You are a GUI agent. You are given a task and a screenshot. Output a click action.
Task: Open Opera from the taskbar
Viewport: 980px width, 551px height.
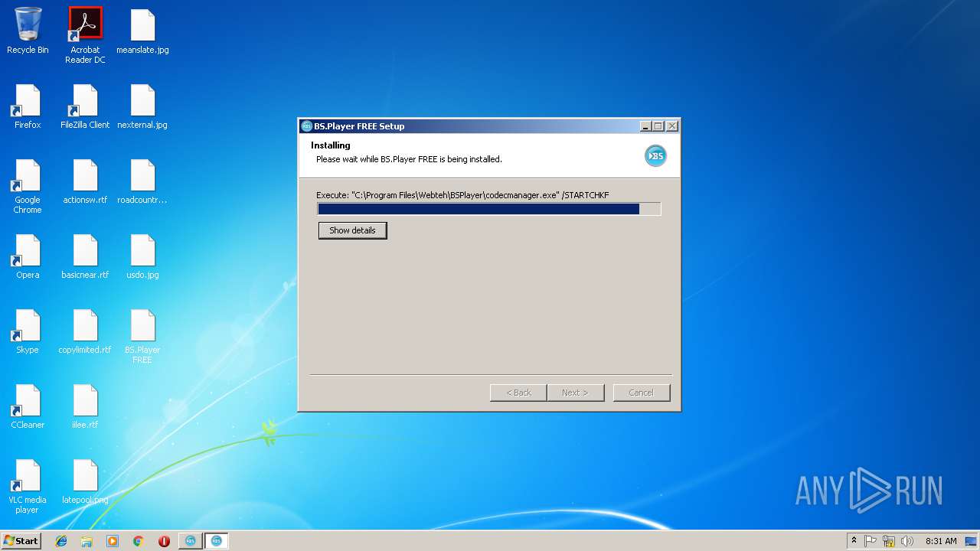pyautogui.click(x=164, y=541)
